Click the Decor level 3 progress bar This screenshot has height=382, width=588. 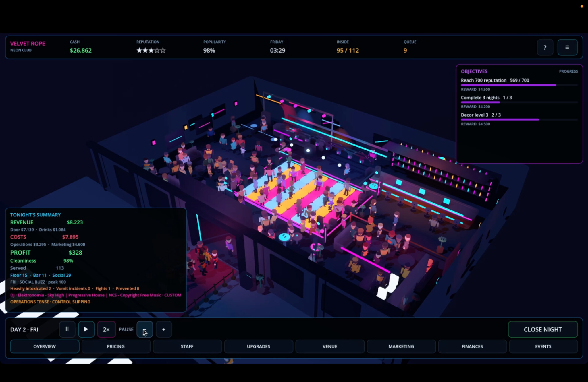tap(519, 119)
